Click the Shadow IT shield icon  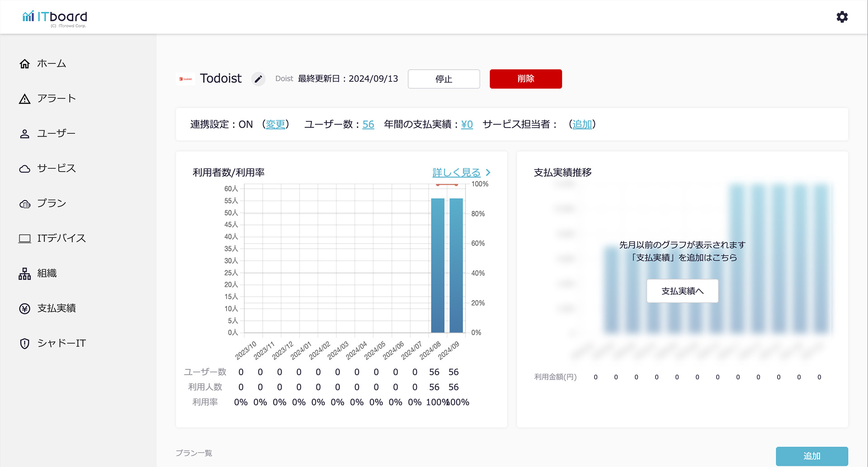click(25, 343)
